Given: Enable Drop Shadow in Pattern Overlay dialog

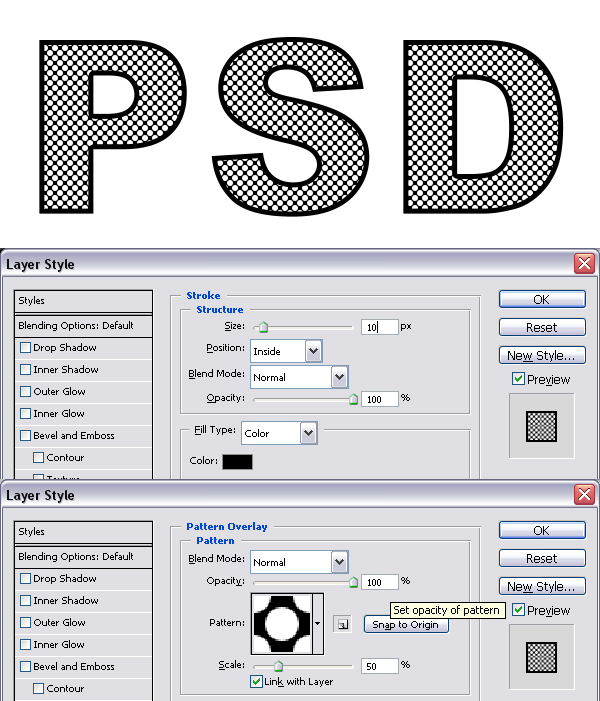Looking at the screenshot, I should tap(25, 579).
